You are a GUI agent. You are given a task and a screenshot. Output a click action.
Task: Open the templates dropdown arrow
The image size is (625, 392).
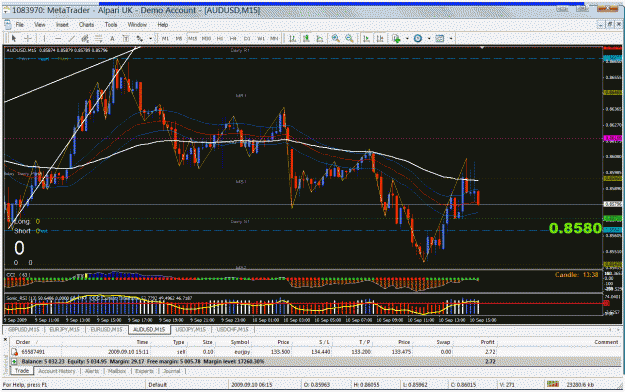click(x=451, y=39)
